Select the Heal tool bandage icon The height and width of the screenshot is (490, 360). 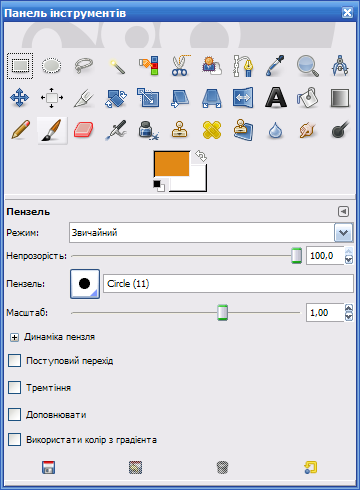(x=212, y=130)
